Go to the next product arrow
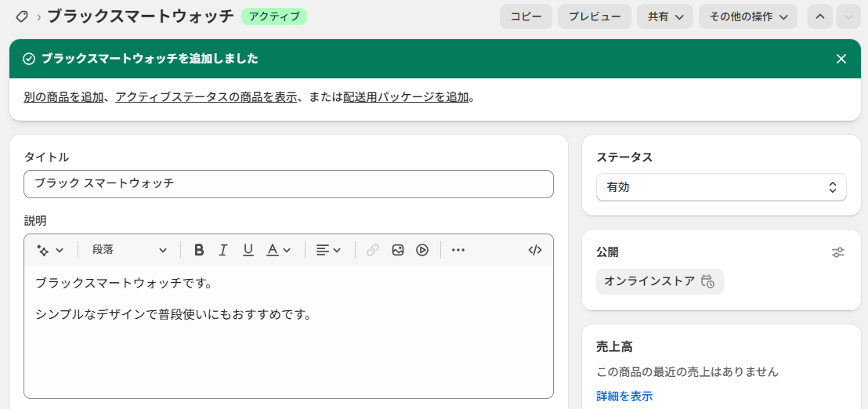 848,16
